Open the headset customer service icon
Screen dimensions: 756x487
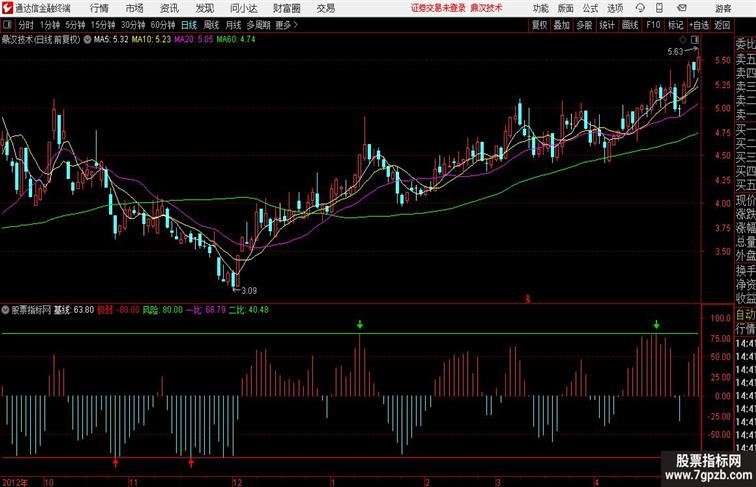click(x=640, y=8)
